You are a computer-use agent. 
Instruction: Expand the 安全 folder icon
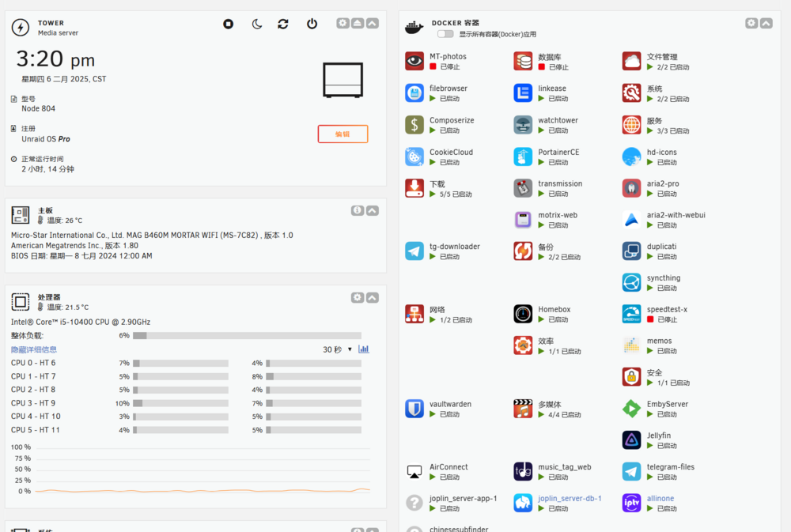pos(631,377)
